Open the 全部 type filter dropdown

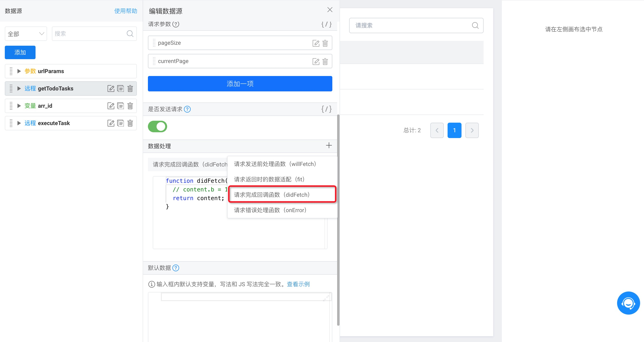click(x=26, y=34)
